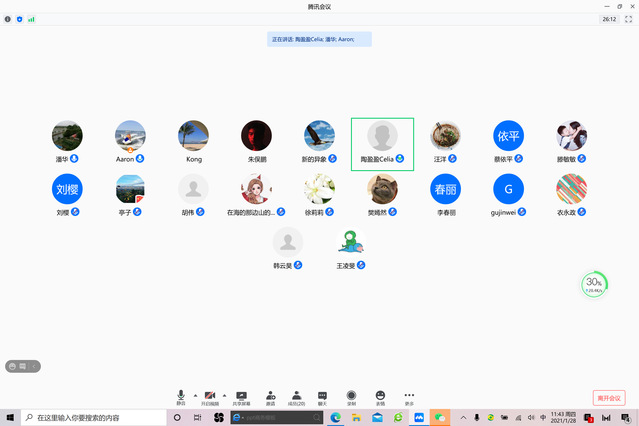Collapse the floating emoji bar arrow
The width and height of the screenshot is (639, 426).
pyautogui.click(x=36, y=366)
